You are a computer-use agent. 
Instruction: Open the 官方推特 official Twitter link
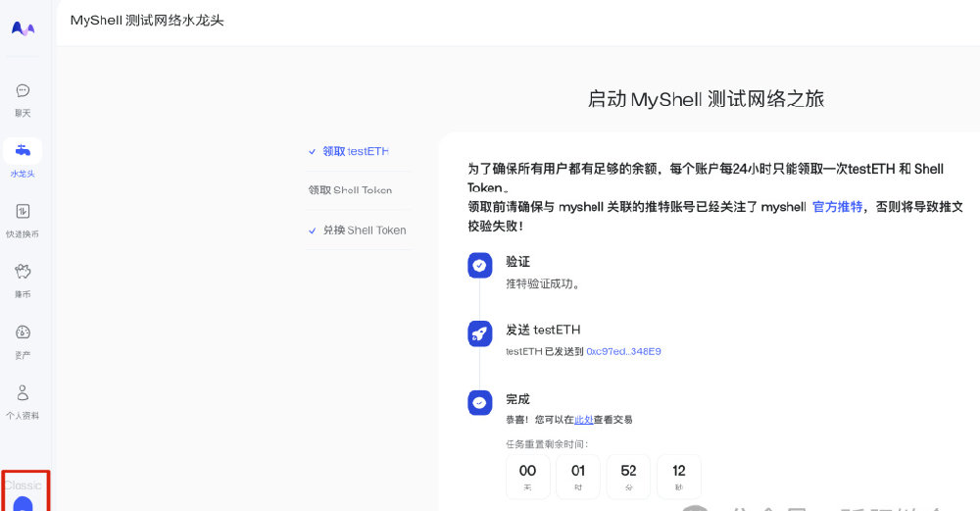(838, 207)
